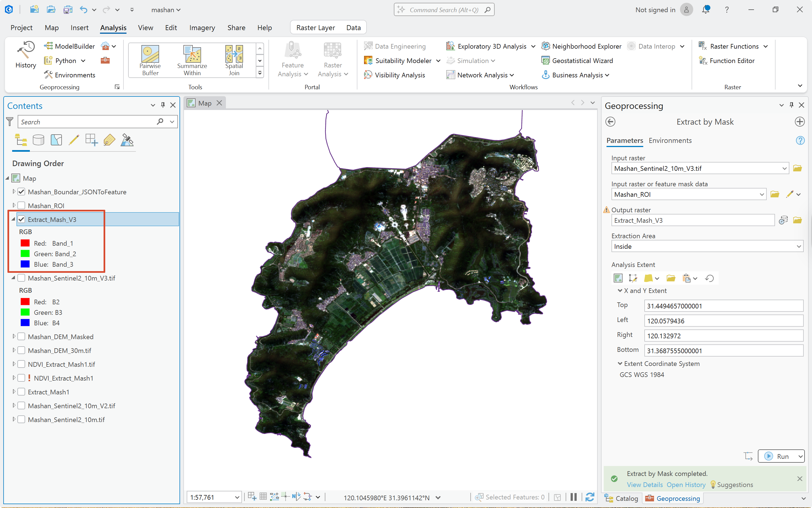The image size is (812, 508).
Task: Expand the map scale dropdown
Action: tap(237, 497)
